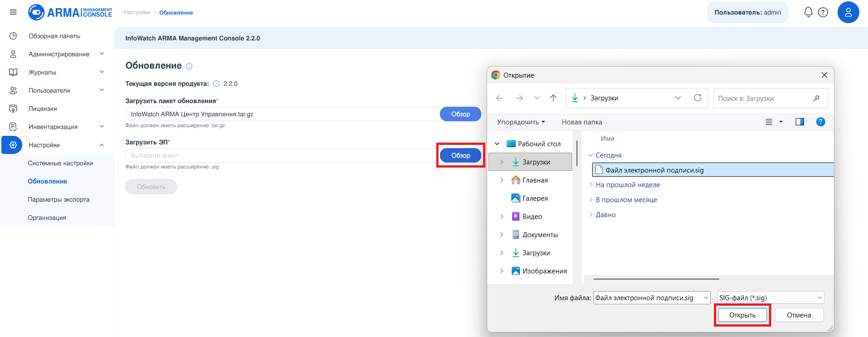Viewport: 868px width, 337px height.
Task: Expand На прошлой неделе group
Action: pos(591,184)
